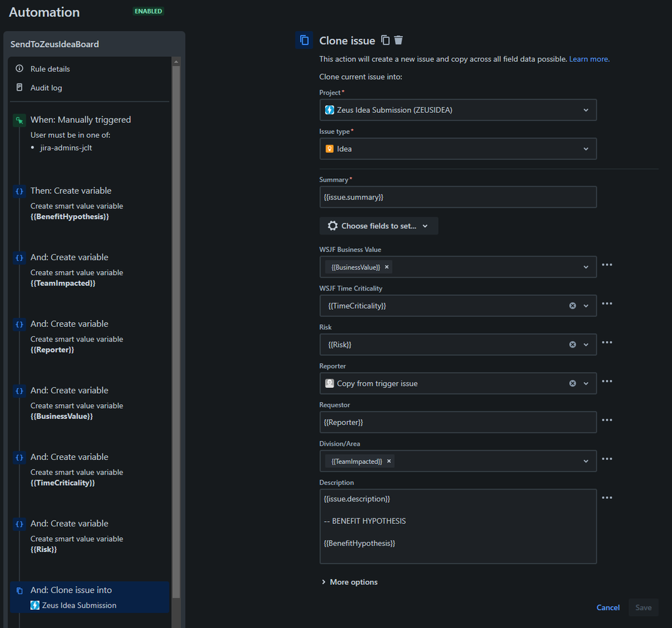
Task: Select Create variable TeamImpacted step
Action: tap(89, 270)
